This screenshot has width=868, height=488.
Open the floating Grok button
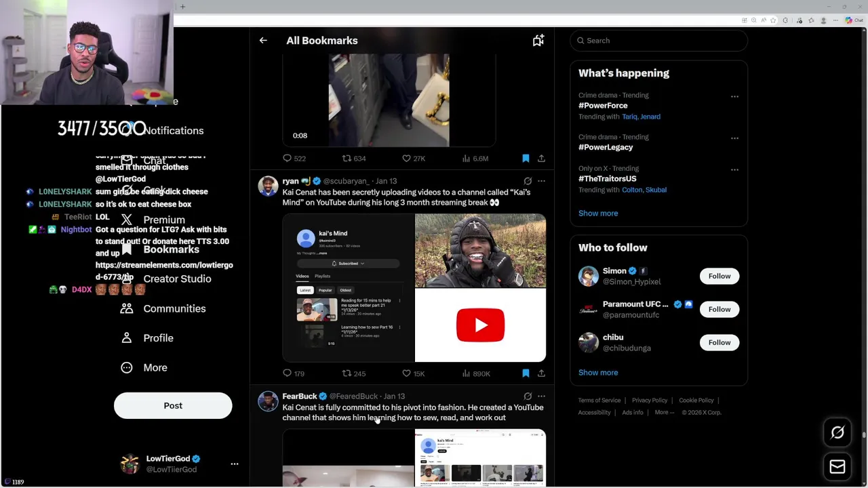(837, 432)
